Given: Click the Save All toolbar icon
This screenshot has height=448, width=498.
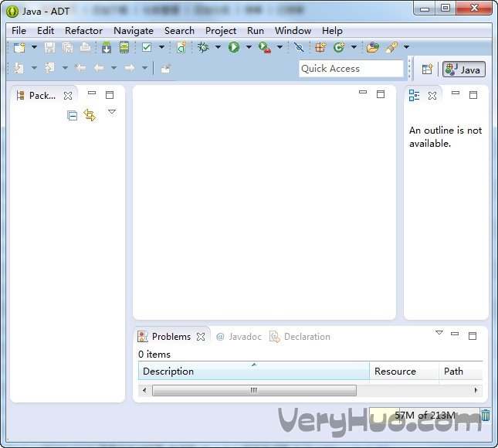Looking at the screenshot, I should pyautogui.click(x=67, y=47).
